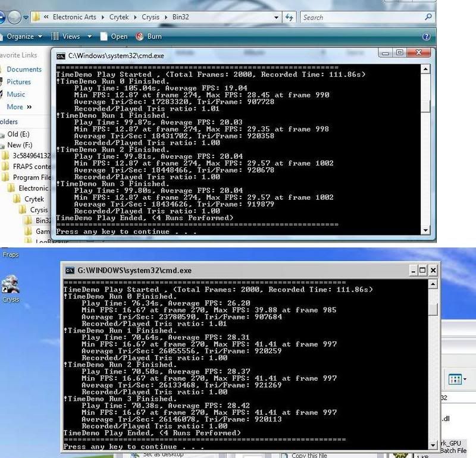Screen dimensions: 476x458
Task: Open the address bar history dropdown
Action: (276, 18)
